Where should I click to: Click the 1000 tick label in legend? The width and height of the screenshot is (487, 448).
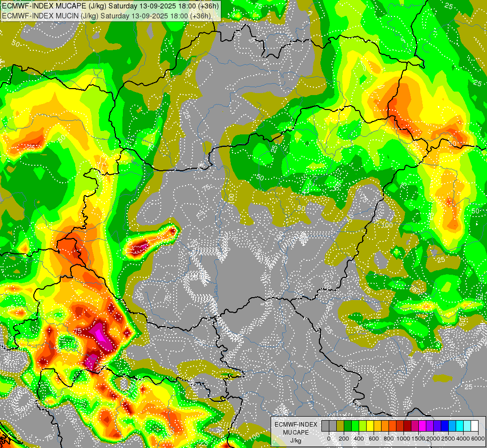(x=403, y=439)
